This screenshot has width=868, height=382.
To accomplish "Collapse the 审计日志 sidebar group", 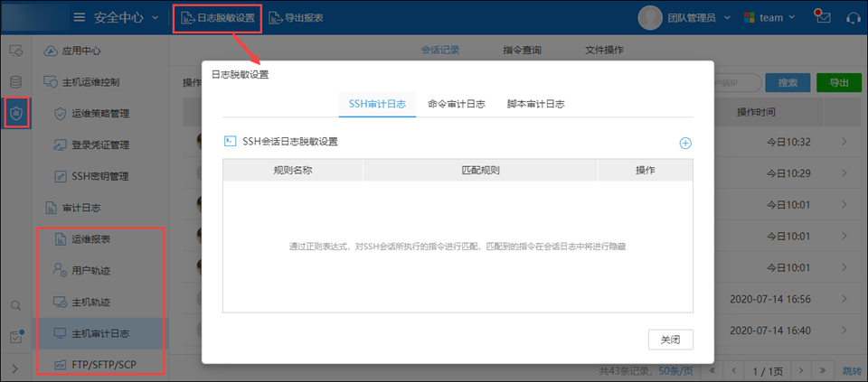I will 72,209.
